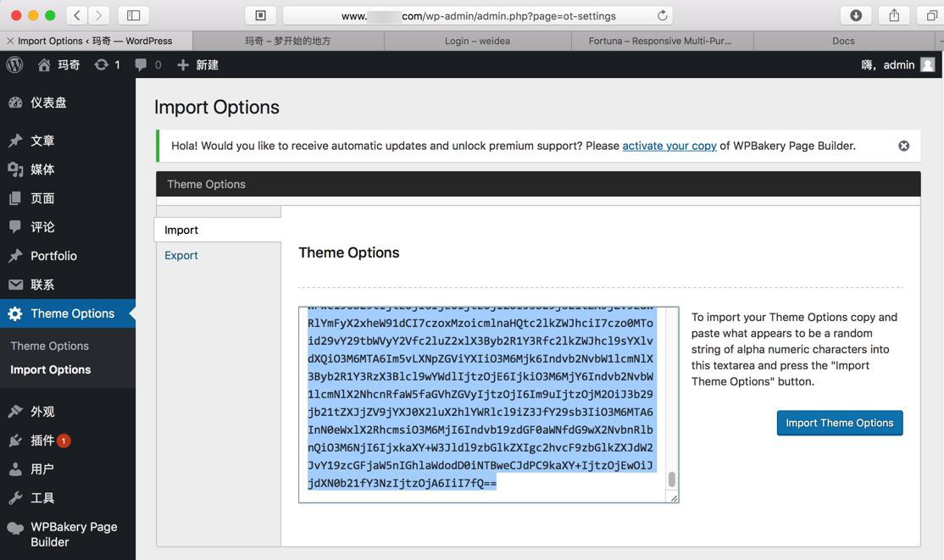Click Safari reader view button left of address bar
This screenshot has width=944, height=560.
click(261, 15)
